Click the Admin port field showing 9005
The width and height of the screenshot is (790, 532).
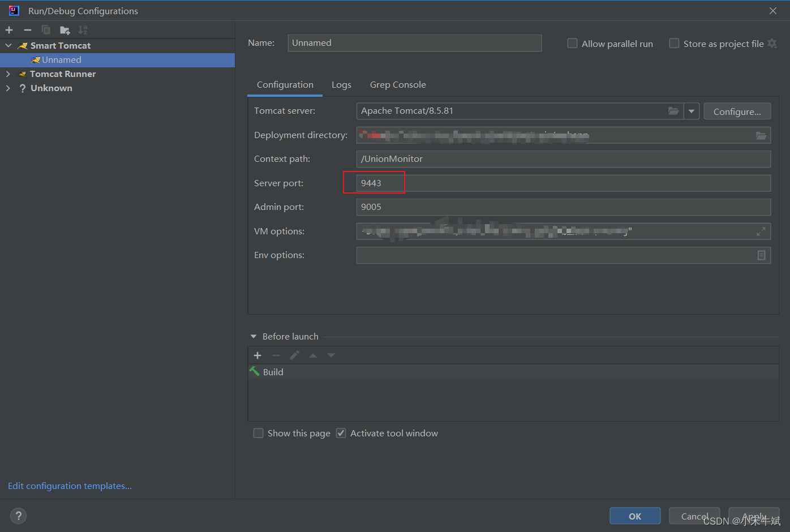coord(564,207)
